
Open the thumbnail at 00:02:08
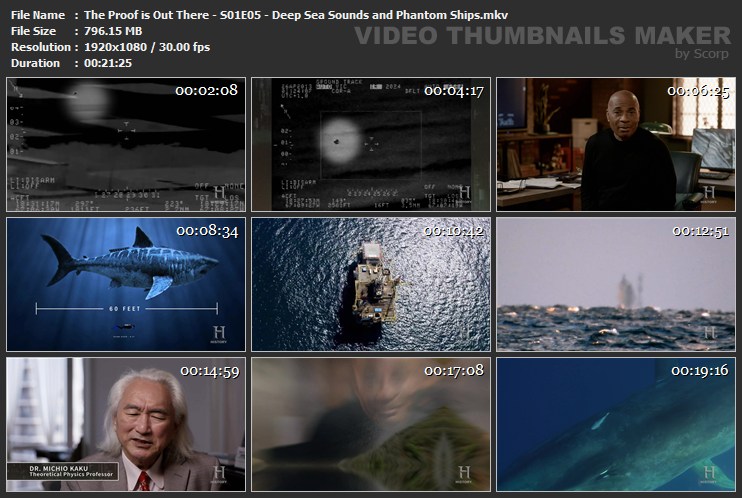pos(126,144)
